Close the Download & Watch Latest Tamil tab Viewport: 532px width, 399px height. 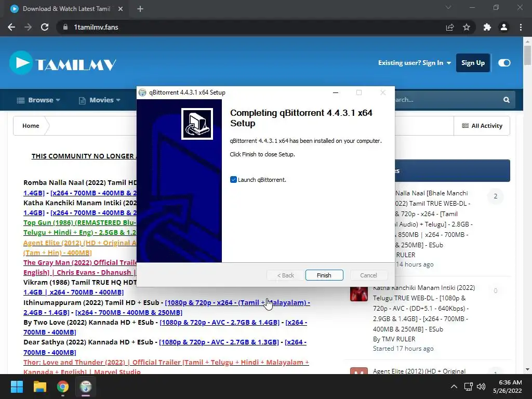(121, 9)
